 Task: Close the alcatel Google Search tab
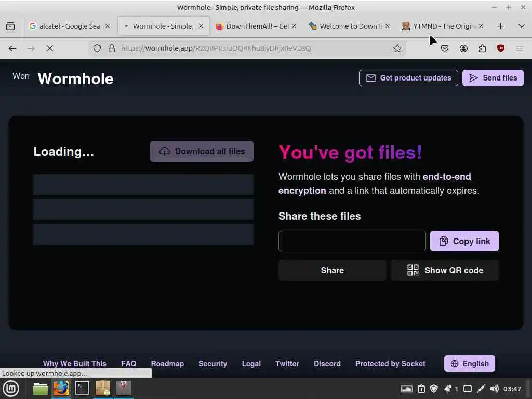[x=108, y=26]
